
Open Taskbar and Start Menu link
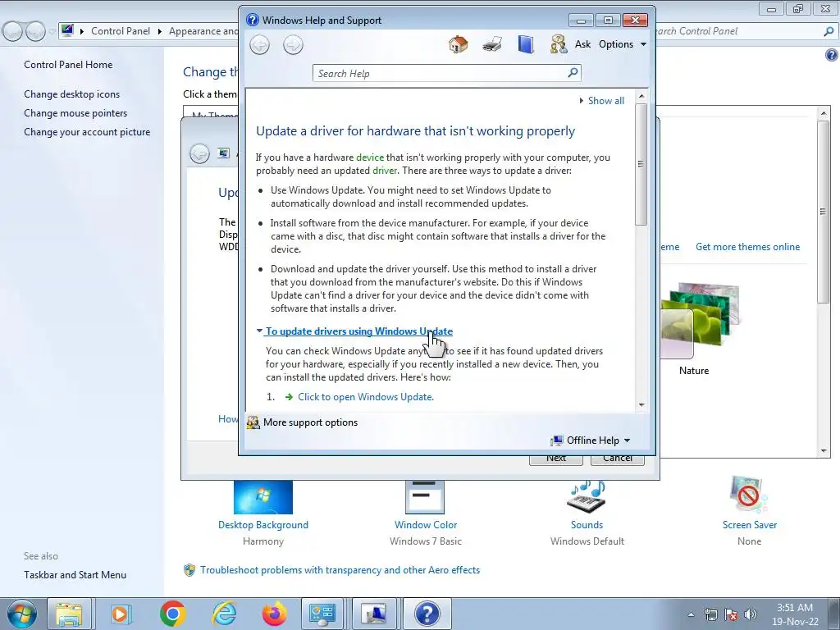75,575
